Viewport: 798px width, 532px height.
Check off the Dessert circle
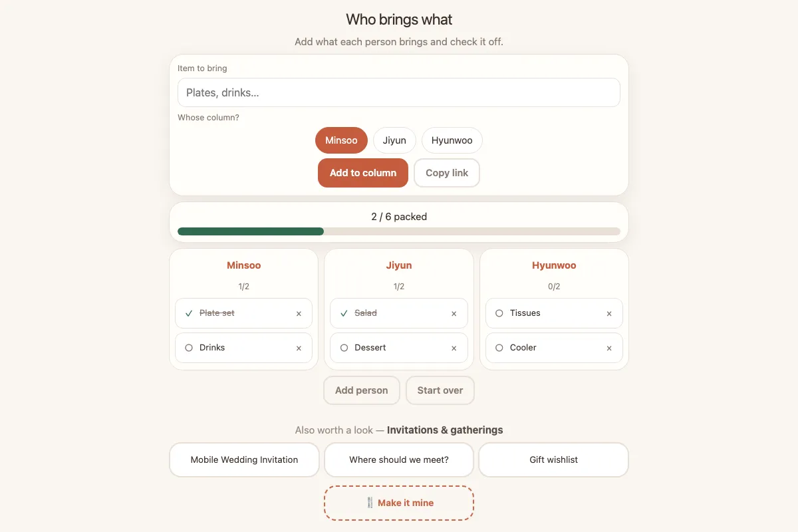click(344, 348)
